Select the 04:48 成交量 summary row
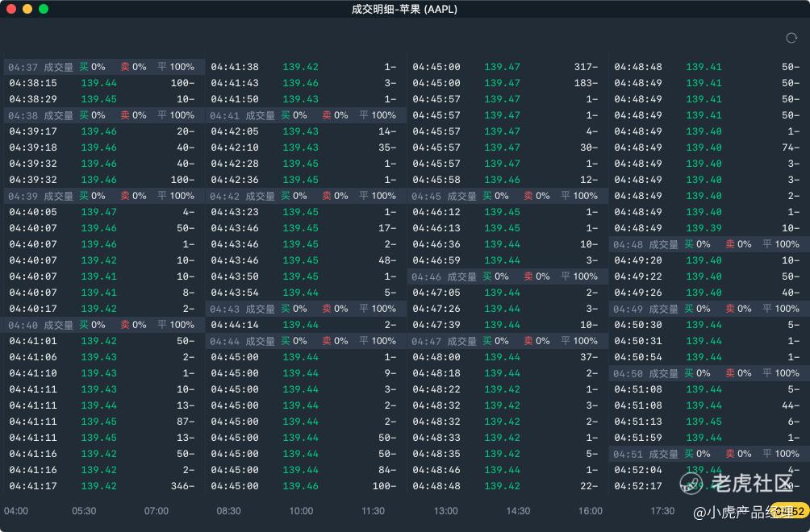 (709, 244)
